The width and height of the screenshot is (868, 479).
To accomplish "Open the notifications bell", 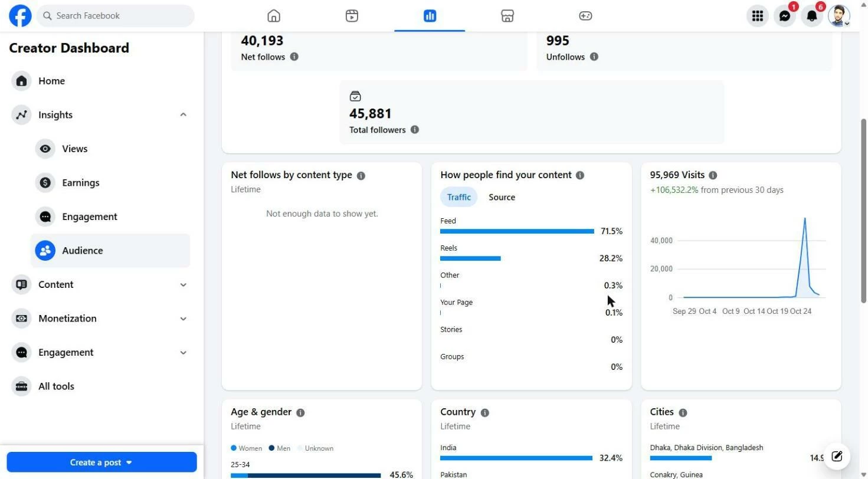I will (811, 16).
